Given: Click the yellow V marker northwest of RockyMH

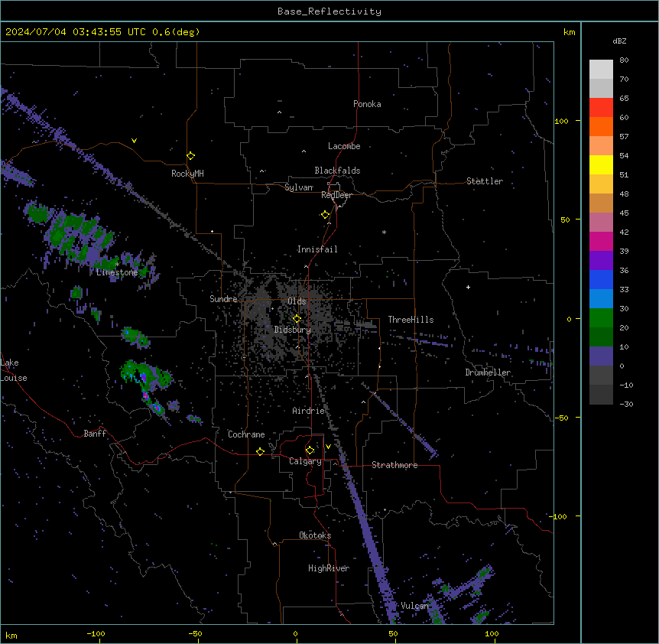Looking at the screenshot, I should click(x=134, y=141).
